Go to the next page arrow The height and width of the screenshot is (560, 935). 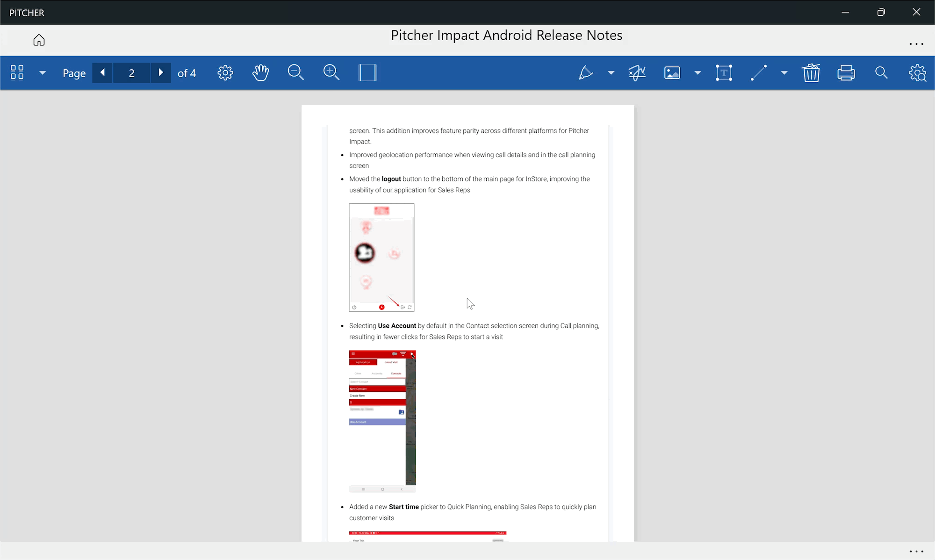tap(161, 72)
